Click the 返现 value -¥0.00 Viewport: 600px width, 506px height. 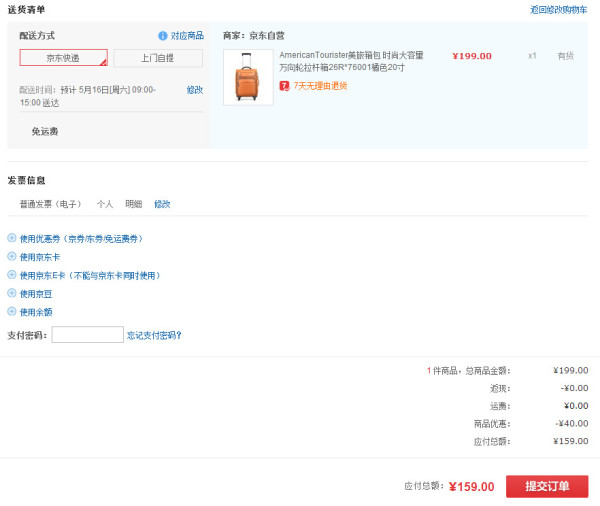[x=574, y=388]
